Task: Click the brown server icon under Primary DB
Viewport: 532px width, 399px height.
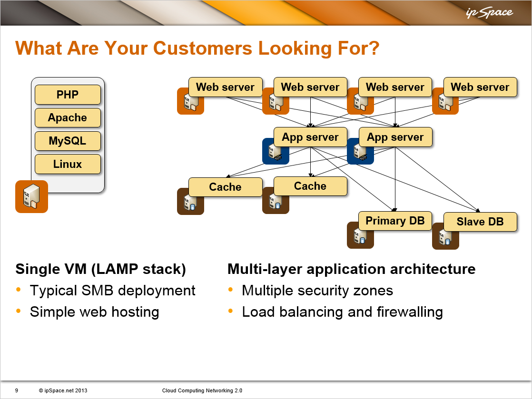Action: coord(360,235)
